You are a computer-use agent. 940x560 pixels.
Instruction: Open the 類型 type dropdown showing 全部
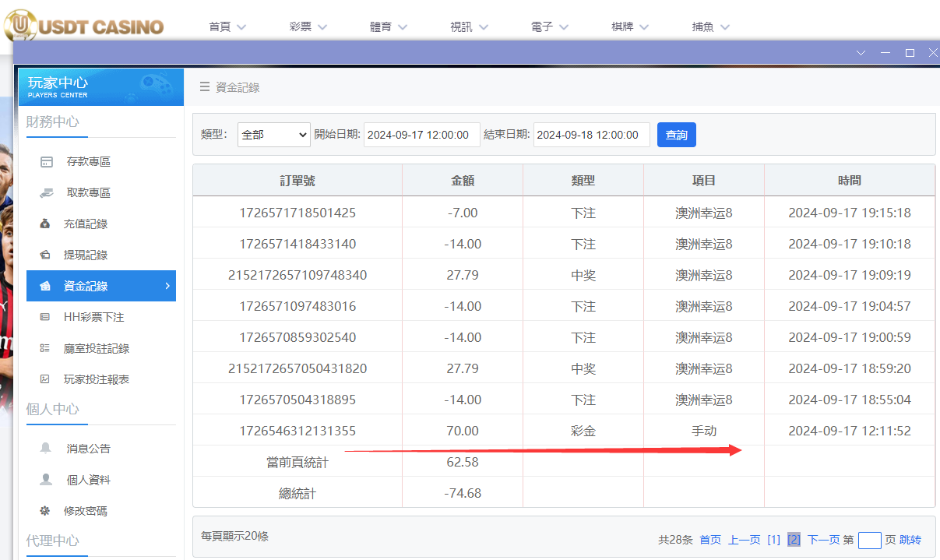273,134
